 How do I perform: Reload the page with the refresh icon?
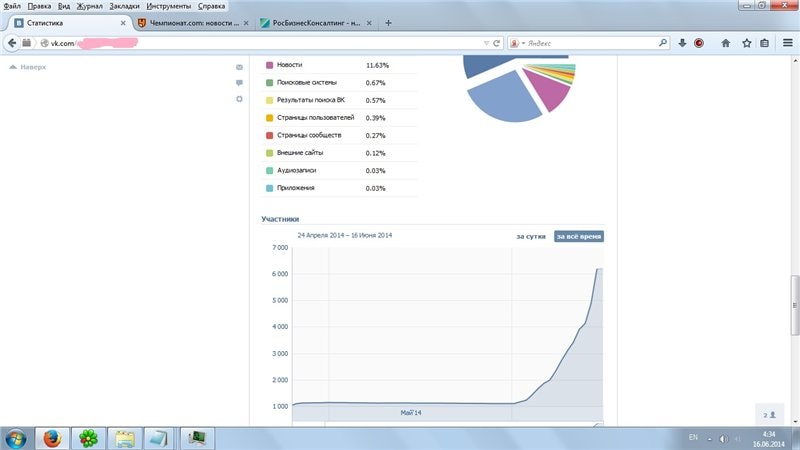[497, 43]
